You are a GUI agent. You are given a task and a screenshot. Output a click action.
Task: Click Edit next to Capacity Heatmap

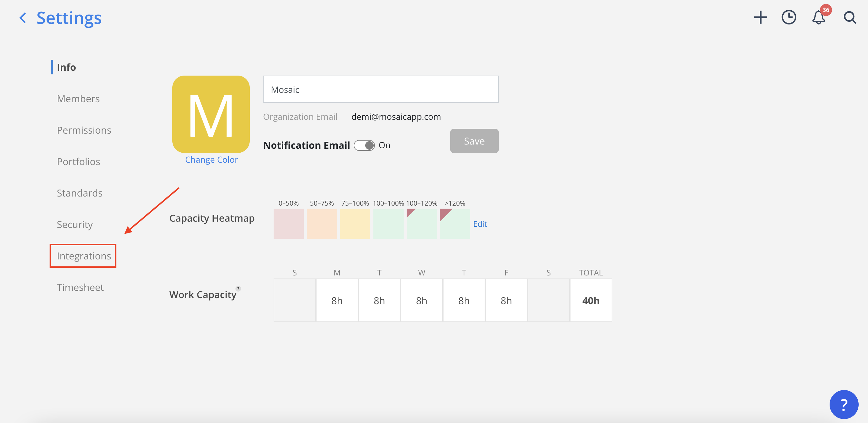pyautogui.click(x=480, y=224)
